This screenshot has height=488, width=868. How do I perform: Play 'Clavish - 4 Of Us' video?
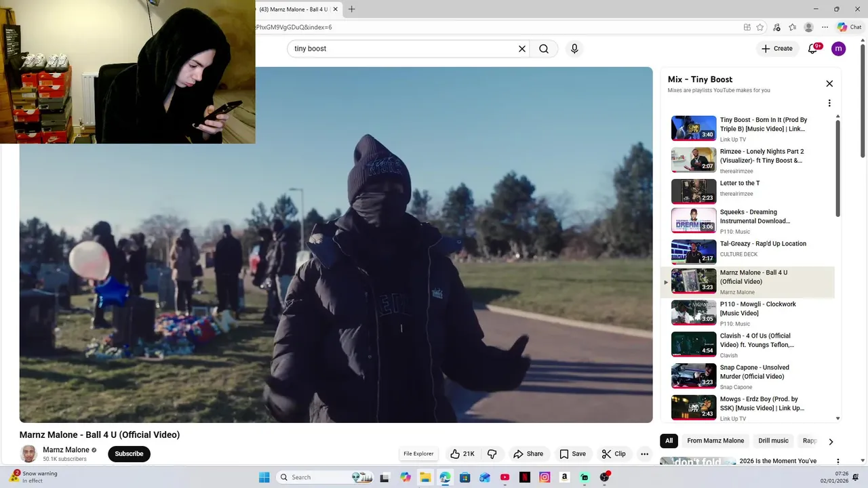749,345
